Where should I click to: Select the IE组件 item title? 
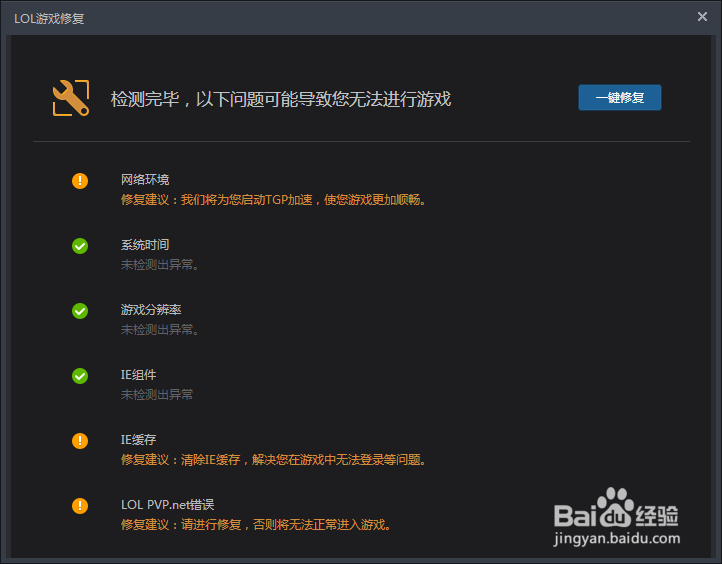click(139, 375)
